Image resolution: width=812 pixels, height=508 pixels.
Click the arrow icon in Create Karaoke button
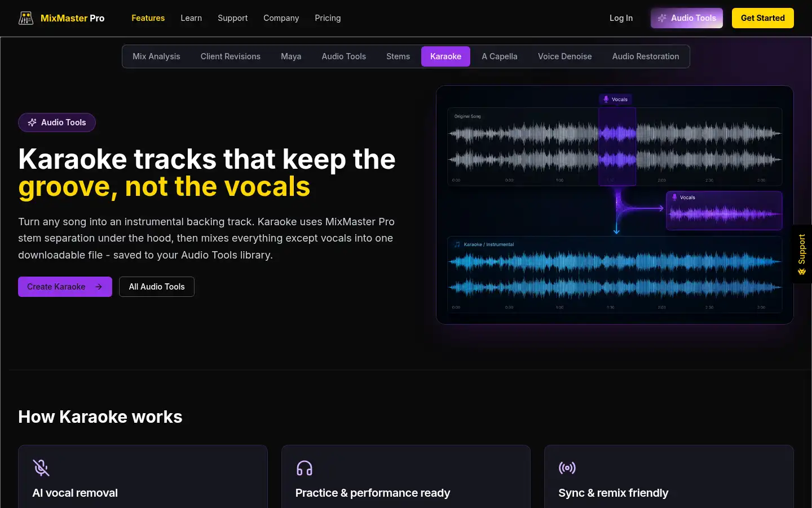point(99,287)
